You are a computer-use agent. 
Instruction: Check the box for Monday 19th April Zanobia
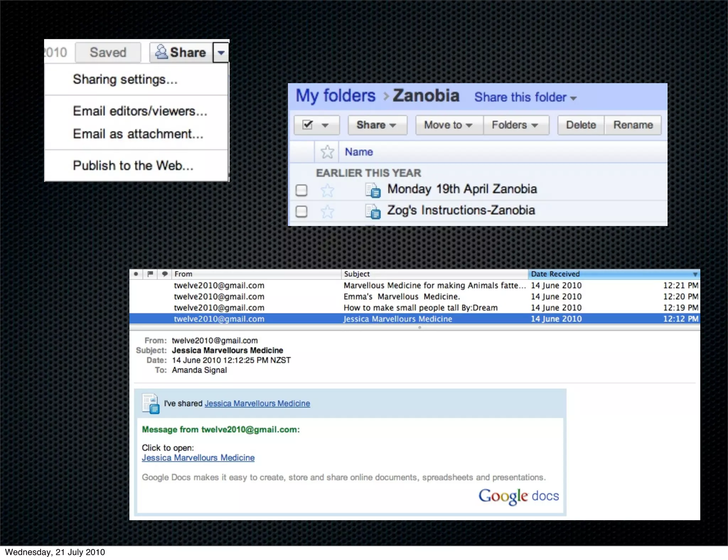point(301,190)
